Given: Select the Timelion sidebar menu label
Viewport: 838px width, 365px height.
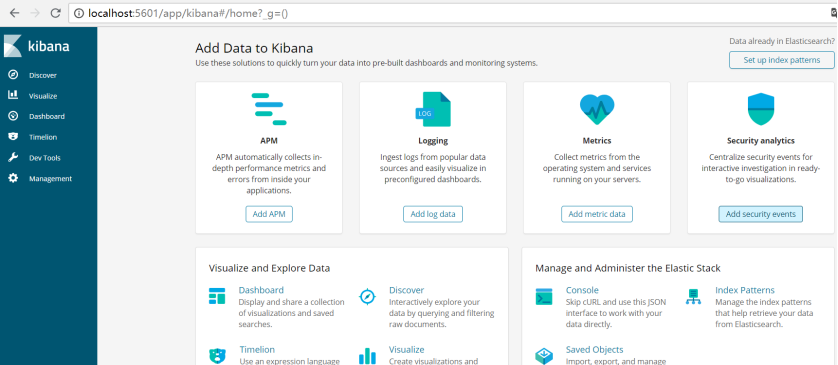Looking at the screenshot, I should tap(43, 137).
